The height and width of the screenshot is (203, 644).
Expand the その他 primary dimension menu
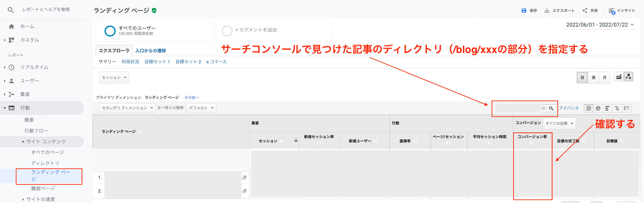192,97
